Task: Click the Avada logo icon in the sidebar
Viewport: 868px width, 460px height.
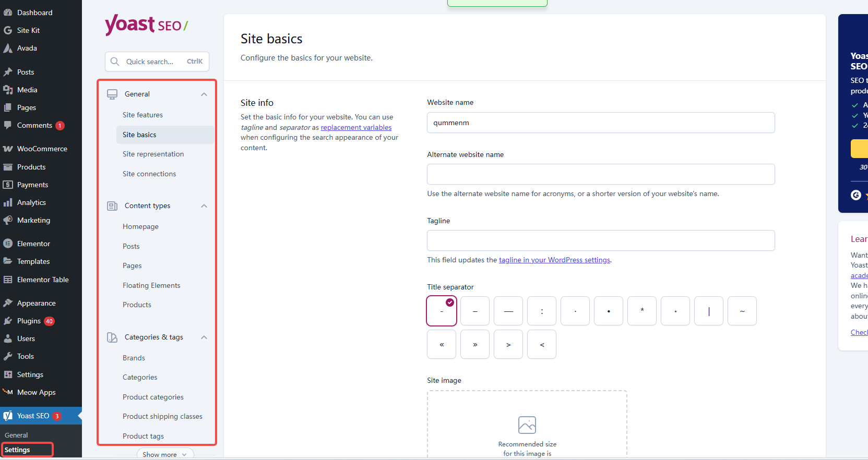Action: (x=8, y=48)
